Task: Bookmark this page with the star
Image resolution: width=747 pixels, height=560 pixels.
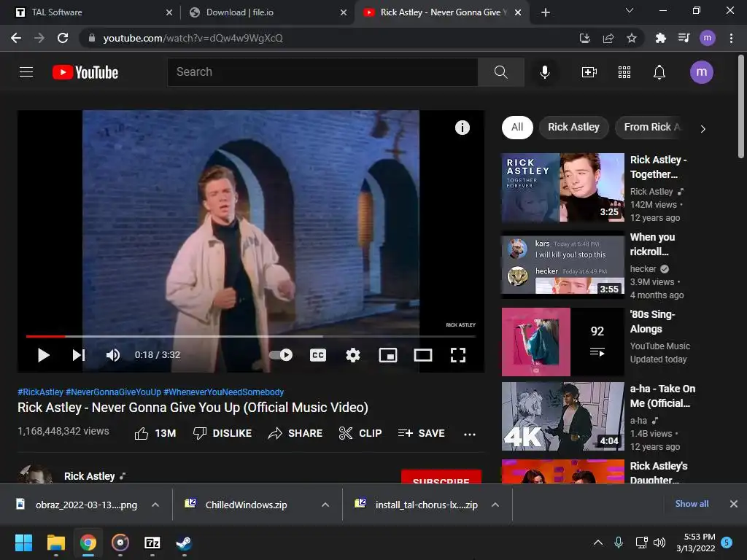Action: pyautogui.click(x=632, y=38)
